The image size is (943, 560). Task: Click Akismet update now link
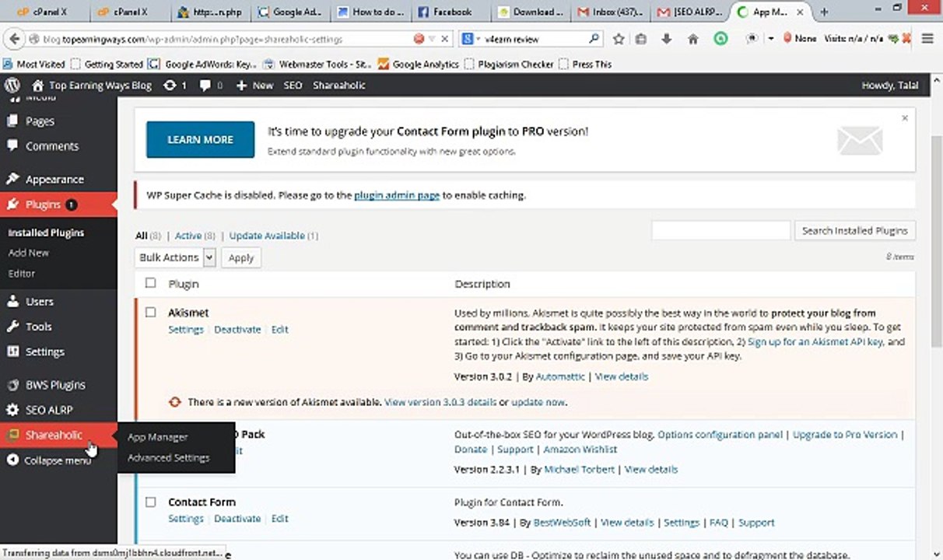coord(538,402)
